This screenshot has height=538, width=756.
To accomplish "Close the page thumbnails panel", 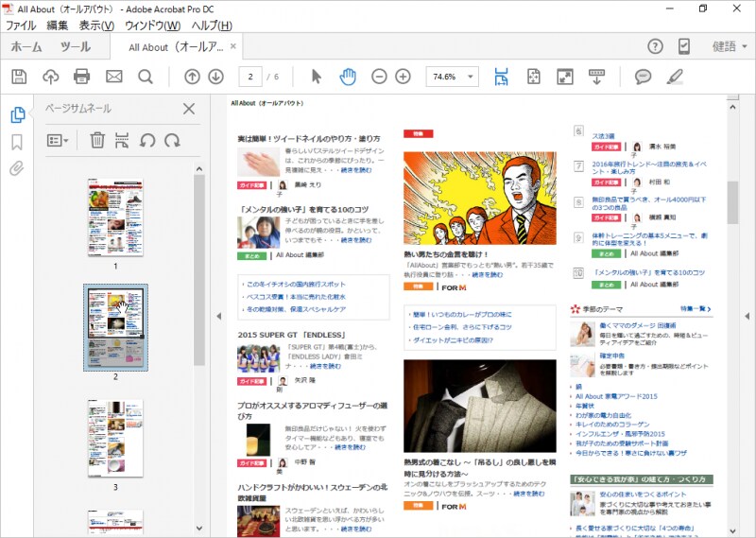I will pyautogui.click(x=189, y=109).
